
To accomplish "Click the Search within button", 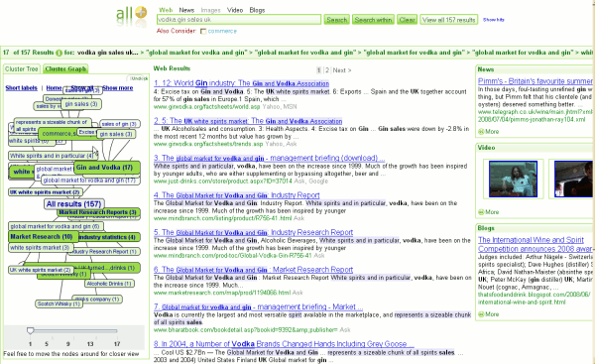I will click(x=373, y=20).
